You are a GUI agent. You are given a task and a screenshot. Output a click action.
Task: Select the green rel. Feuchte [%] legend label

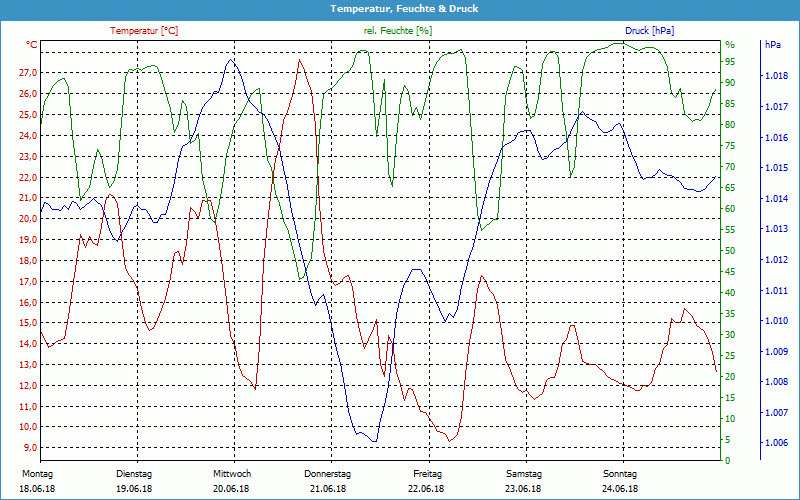[397, 31]
